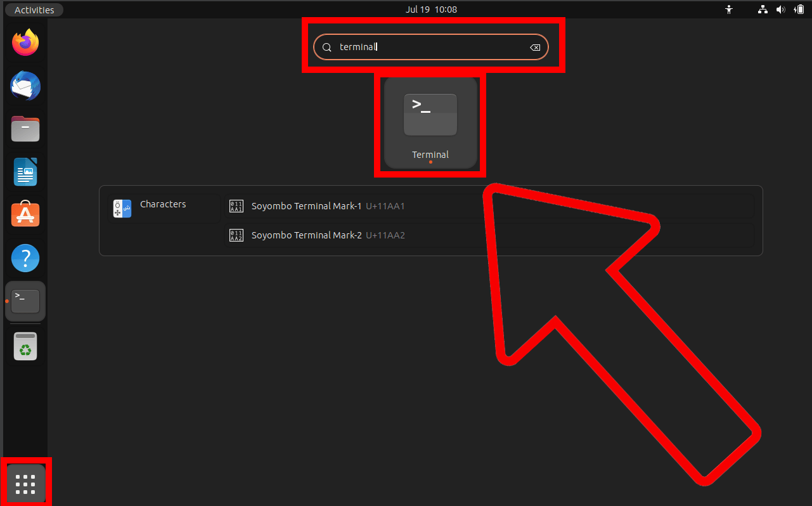812x506 pixels.
Task: Select the running Terminal dock icon
Action: tap(25, 301)
